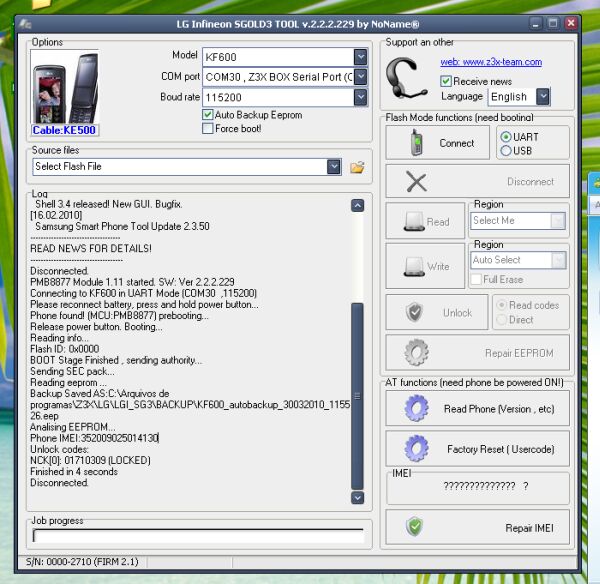Viewport: 600px width, 584px height.
Task: Open the COM port dropdown list
Action: click(x=360, y=77)
